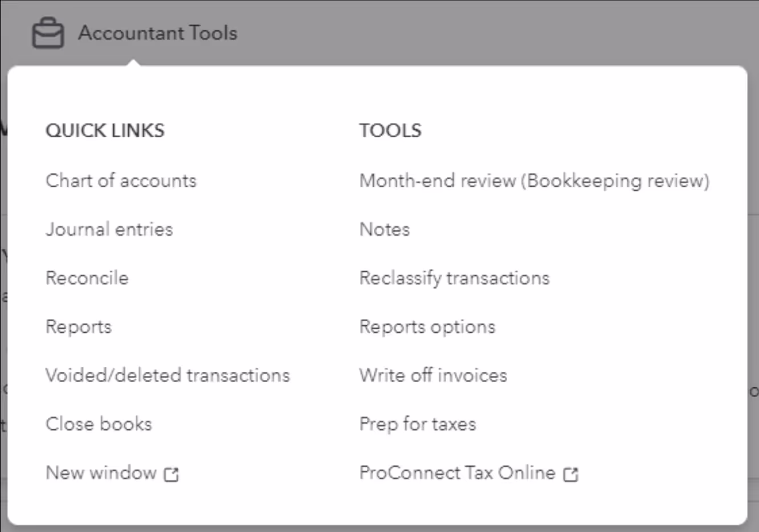Open the Reports quick link
759x532 pixels.
point(79,327)
